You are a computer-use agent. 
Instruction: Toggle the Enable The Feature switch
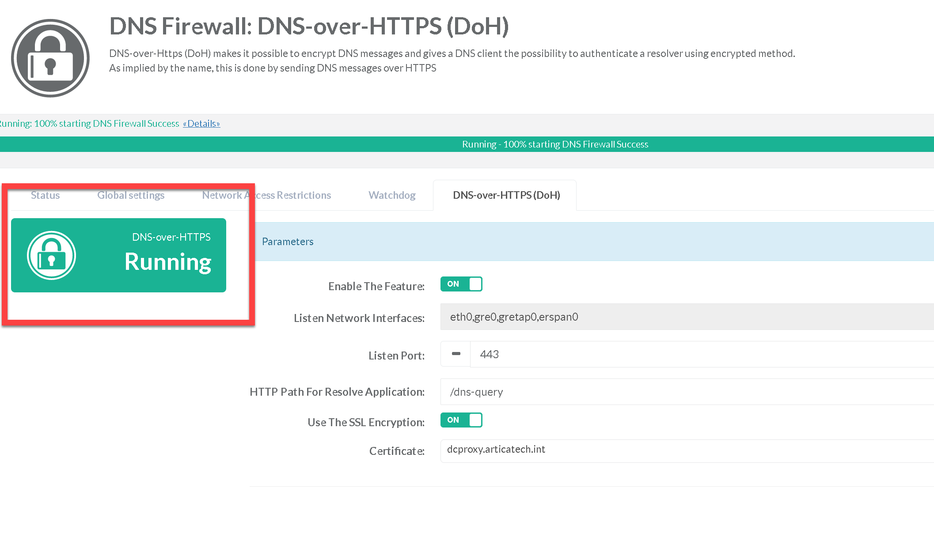461,284
